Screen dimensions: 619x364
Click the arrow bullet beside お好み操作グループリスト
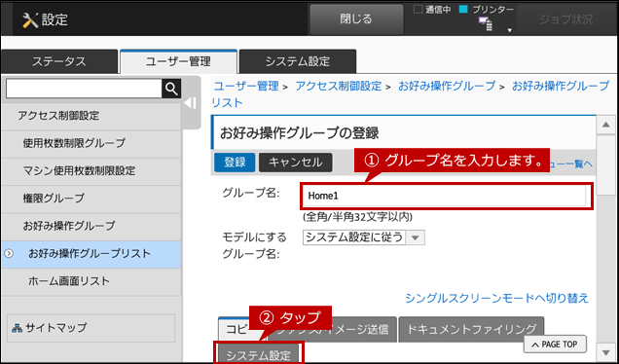click(9, 254)
